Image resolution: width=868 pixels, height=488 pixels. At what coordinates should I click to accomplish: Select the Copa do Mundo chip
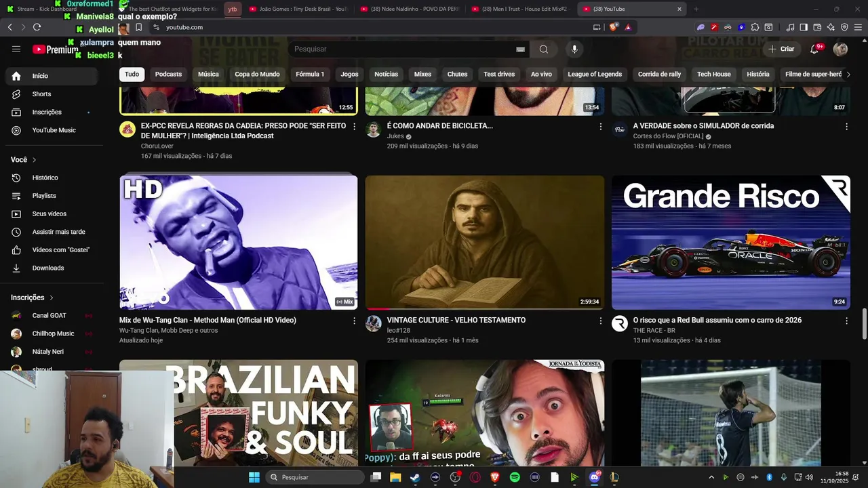click(257, 74)
